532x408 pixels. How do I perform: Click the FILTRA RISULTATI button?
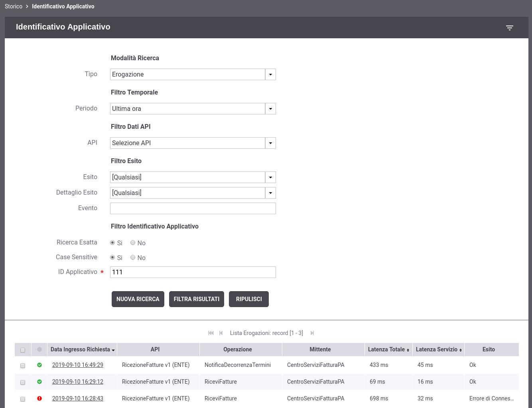coord(197,299)
